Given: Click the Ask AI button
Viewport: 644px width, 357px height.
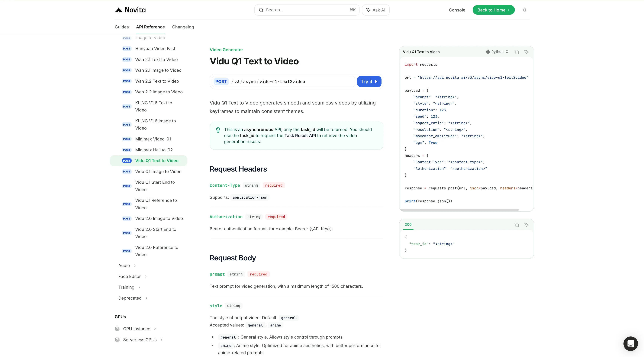Looking at the screenshot, I should tap(375, 10).
